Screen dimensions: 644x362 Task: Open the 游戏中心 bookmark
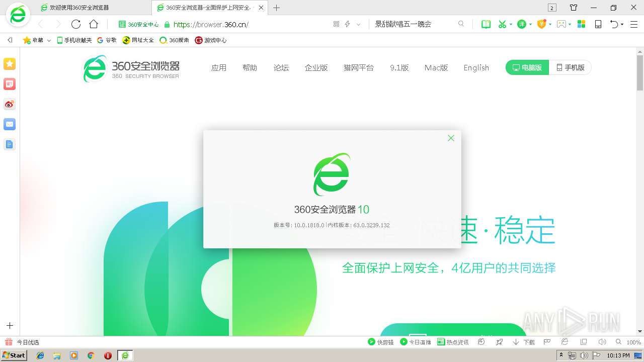pos(211,40)
